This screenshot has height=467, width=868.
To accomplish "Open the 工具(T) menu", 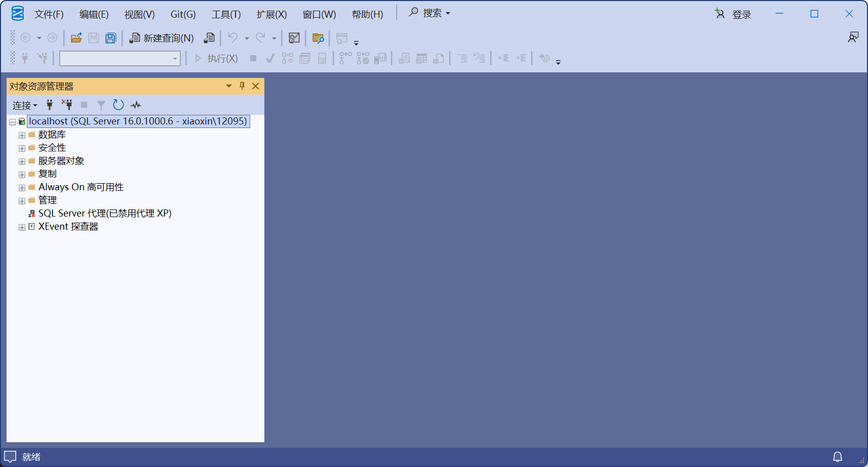I will click(x=226, y=14).
